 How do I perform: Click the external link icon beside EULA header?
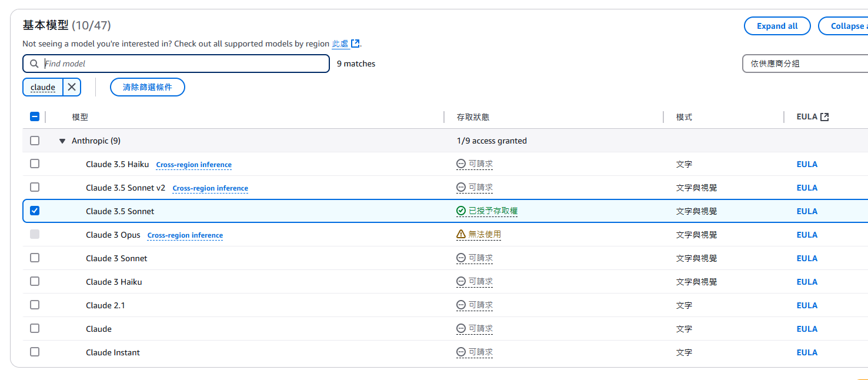click(x=824, y=117)
